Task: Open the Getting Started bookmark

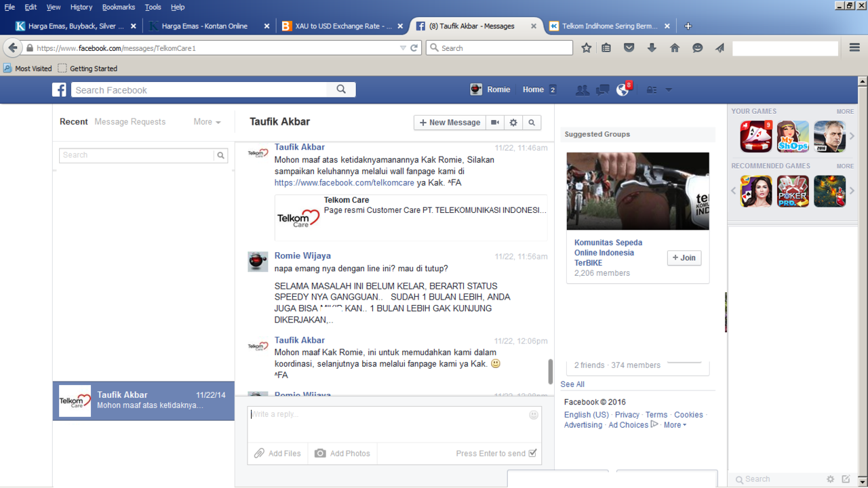Action: tap(87, 68)
